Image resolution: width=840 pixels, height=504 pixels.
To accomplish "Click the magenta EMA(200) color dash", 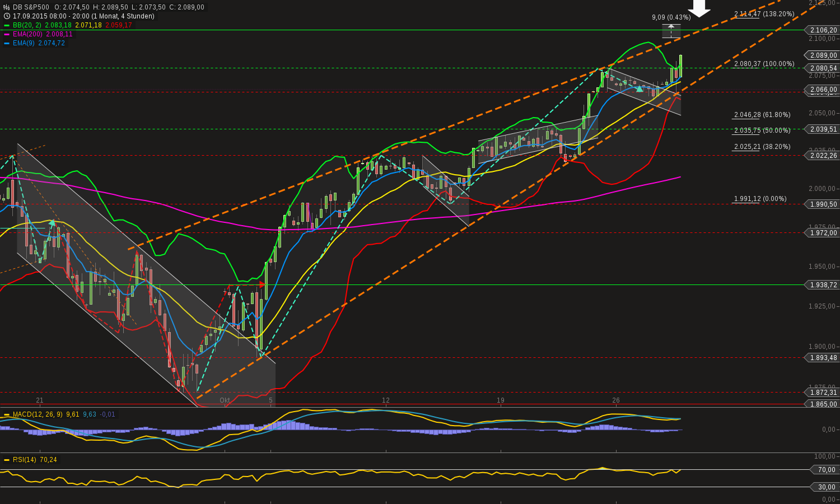I will [7, 34].
